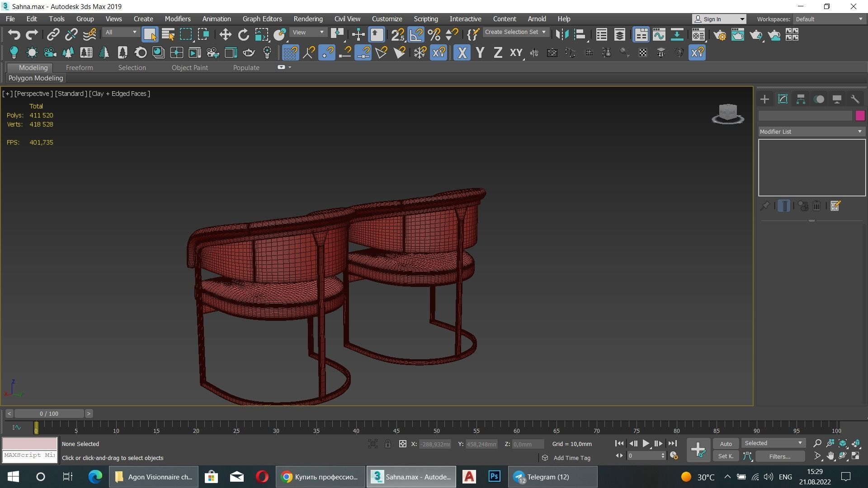This screenshot has height=488, width=868.
Task: Go to the End frame button
Action: 672,444
